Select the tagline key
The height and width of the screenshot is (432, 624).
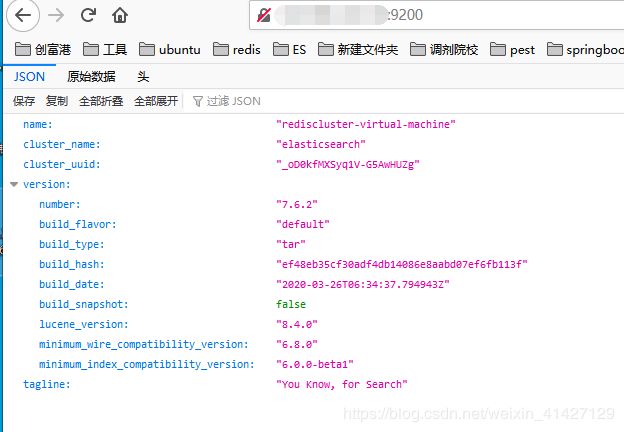click(47, 384)
